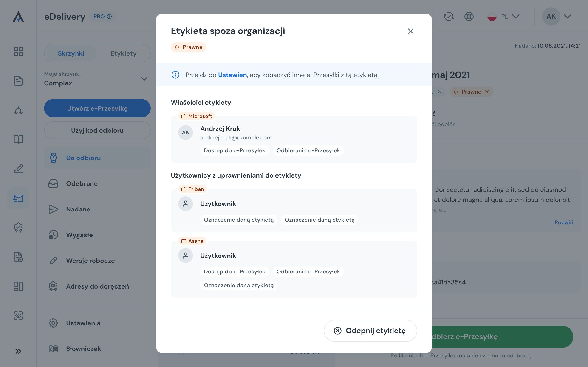Click the sync status icon in header

[449, 17]
